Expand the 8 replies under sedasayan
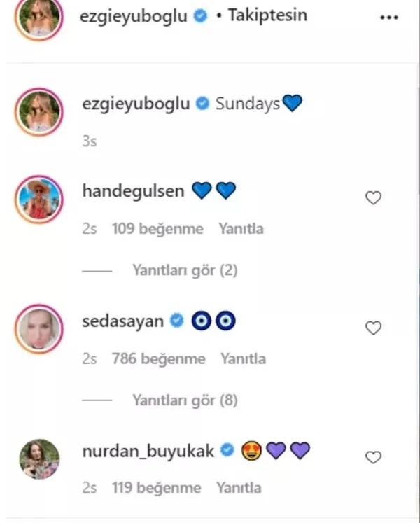The image size is (420, 523). 185,400
